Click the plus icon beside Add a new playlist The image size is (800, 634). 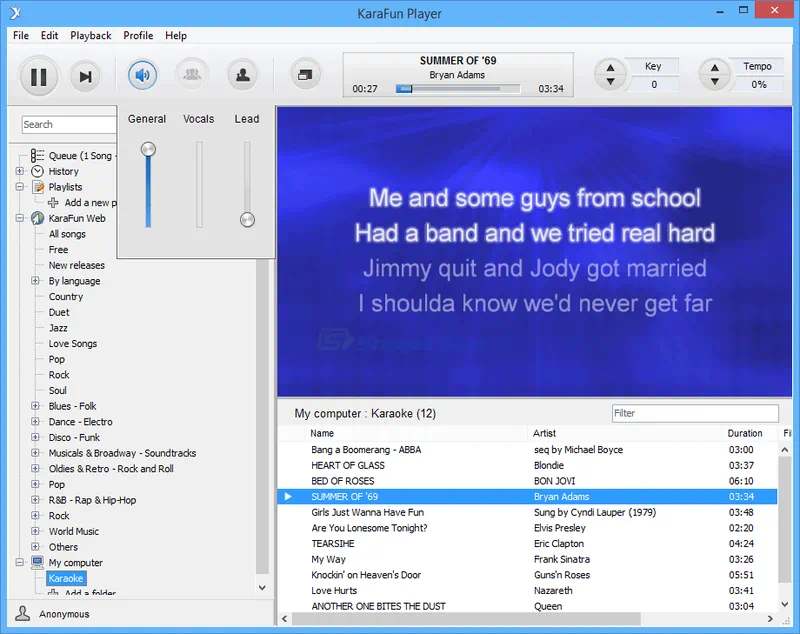[x=53, y=203]
